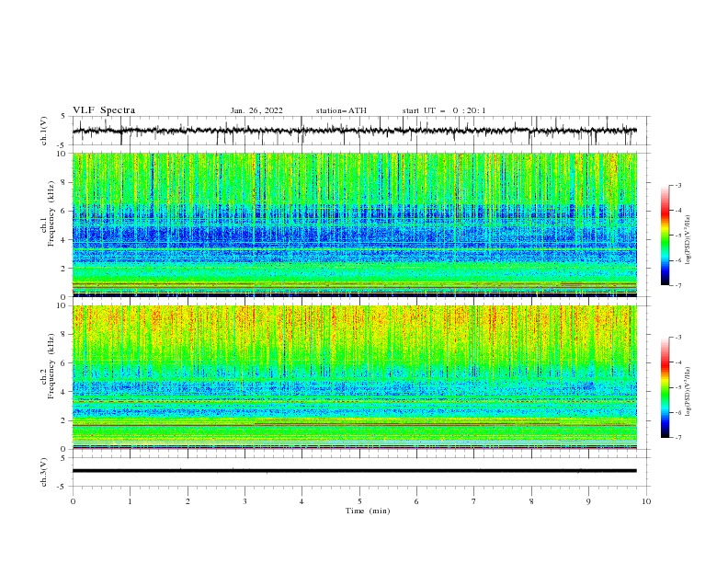Select the ch.2 colorbar log(PSD) label
Screen dimensions: 728x563
[x=688, y=392]
